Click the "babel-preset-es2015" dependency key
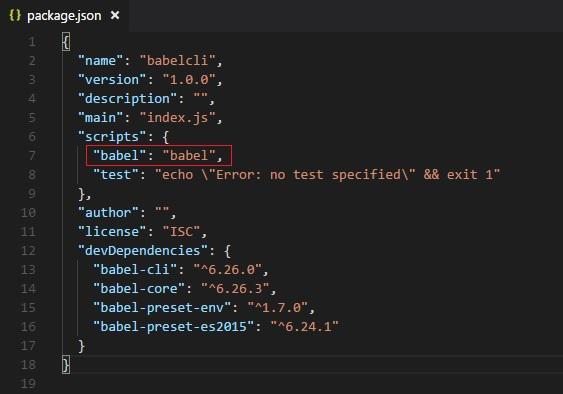 pyautogui.click(x=173, y=326)
